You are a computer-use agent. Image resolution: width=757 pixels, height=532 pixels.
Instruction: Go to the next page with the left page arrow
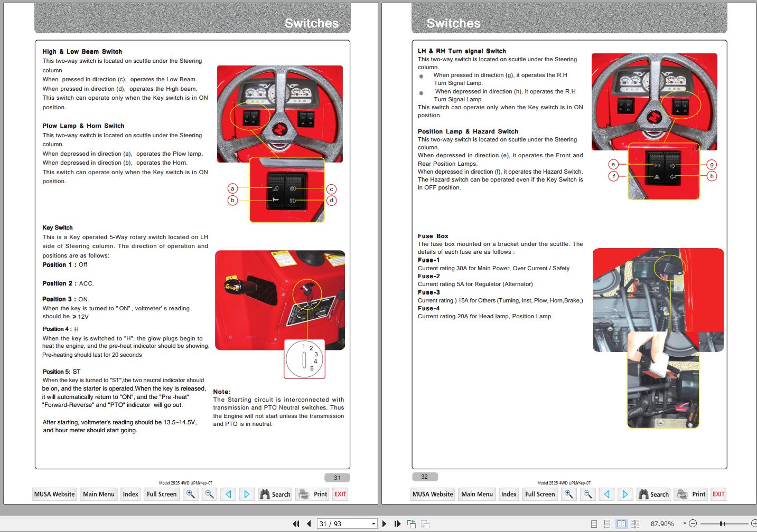point(247,494)
